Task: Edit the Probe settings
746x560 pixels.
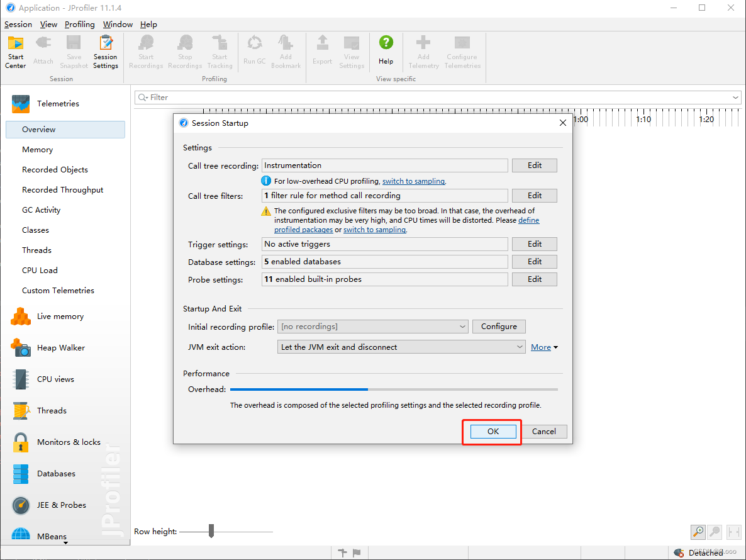Action: click(534, 279)
